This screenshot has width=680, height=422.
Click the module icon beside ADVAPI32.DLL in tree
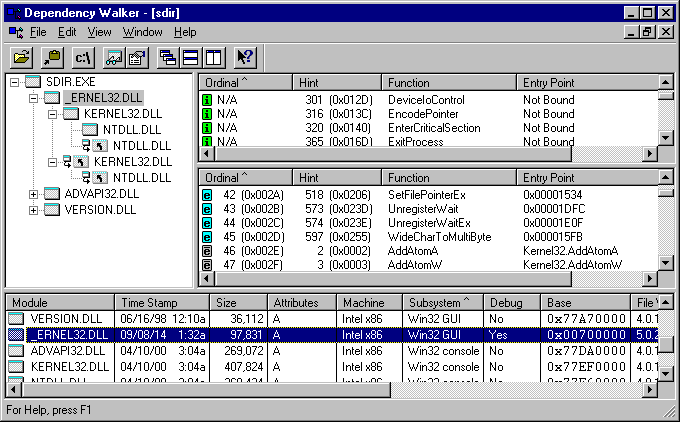(52, 194)
